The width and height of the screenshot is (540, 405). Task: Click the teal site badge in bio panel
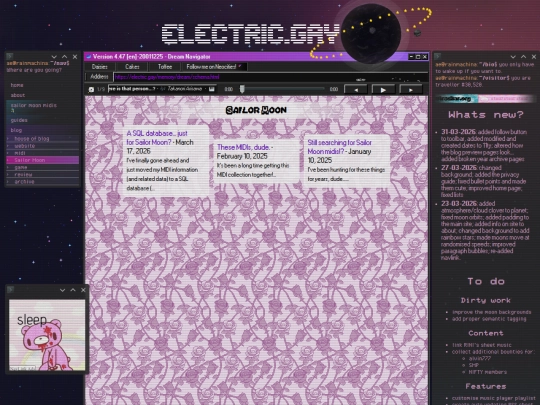tap(456, 99)
